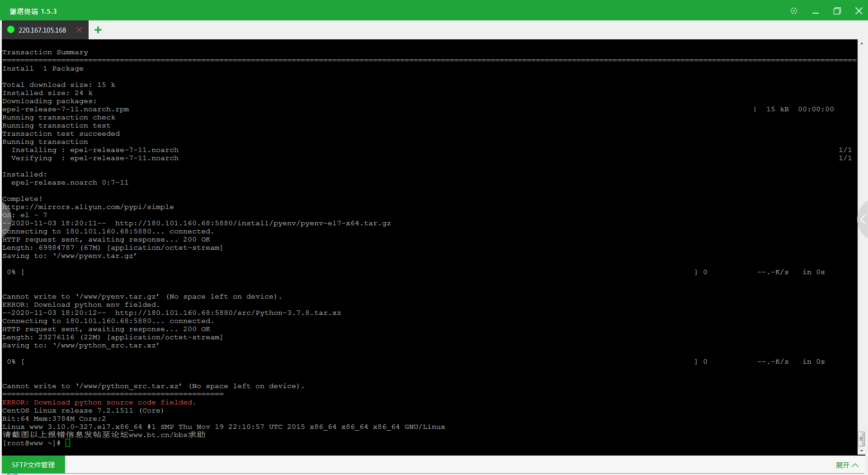868x475 pixels.
Task: Click 'Total download size: 15 k' line
Action: pos(59,85)
